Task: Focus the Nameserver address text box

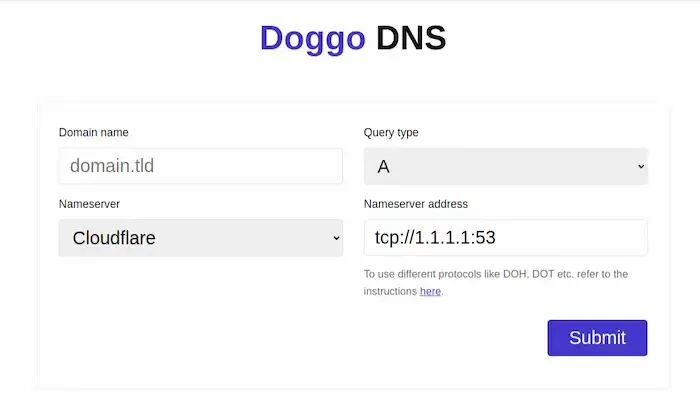Action: pyautogui.click(x=505, y=238)
